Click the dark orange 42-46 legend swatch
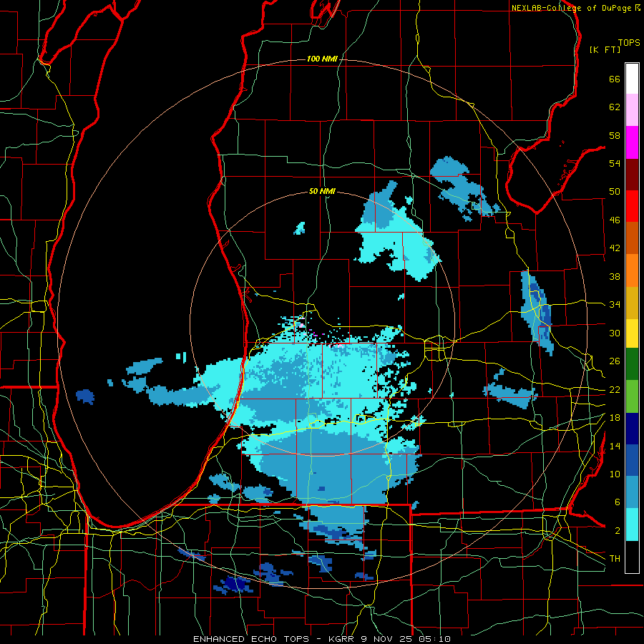Screen dimensions: 644x644 click(x=632, y=238)
